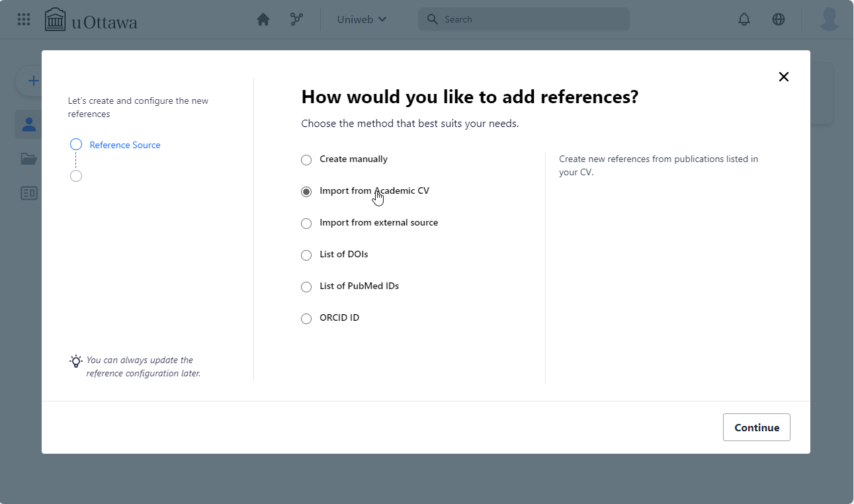This screenshot has height=504, width=854.
Task: Open the person profile sidebar icon
Action: tap(28, 124)
